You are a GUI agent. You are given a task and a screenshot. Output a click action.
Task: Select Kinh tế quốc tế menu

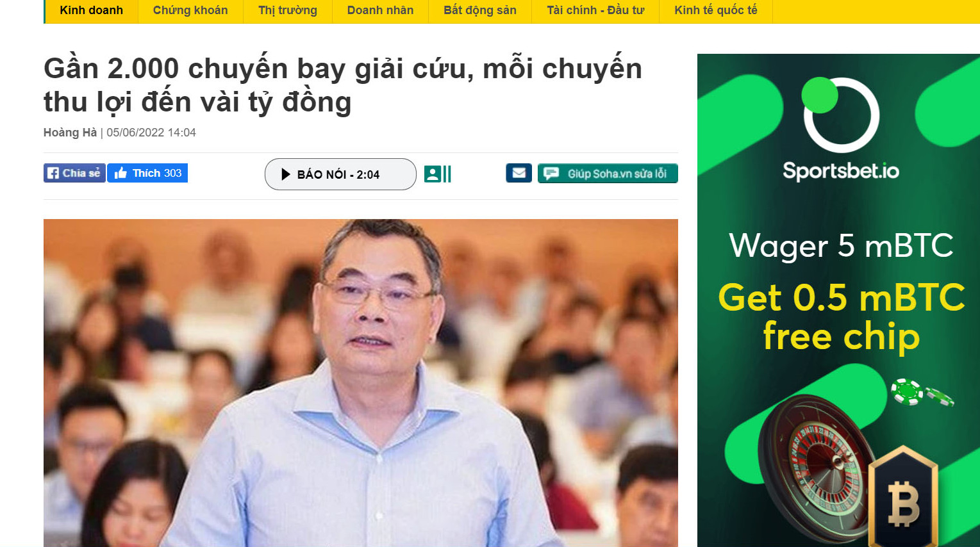(716, 11)
